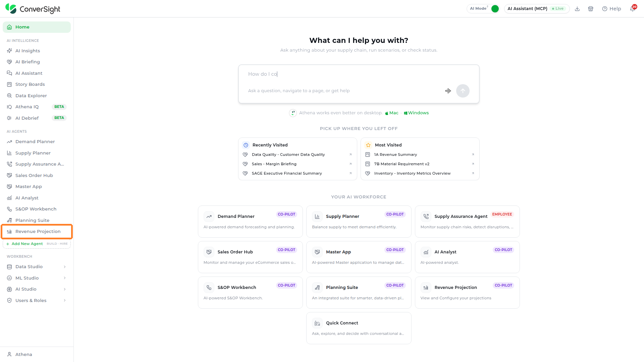Expand the Data Studio submenu
The height and width of the screenshot is (362, 644).
click(x=65, y=267)
